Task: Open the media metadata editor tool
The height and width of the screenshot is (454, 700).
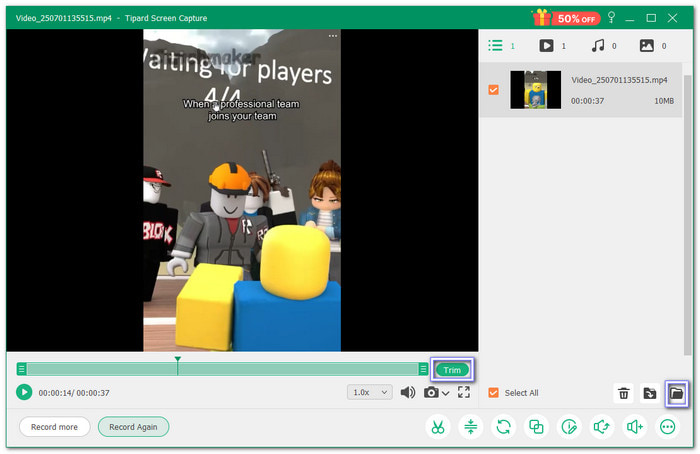Action: 569,427
